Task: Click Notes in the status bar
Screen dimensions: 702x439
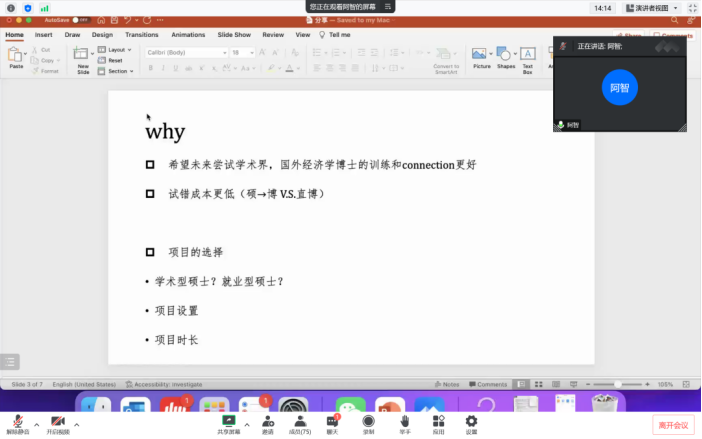Action: tap(447, 384)
